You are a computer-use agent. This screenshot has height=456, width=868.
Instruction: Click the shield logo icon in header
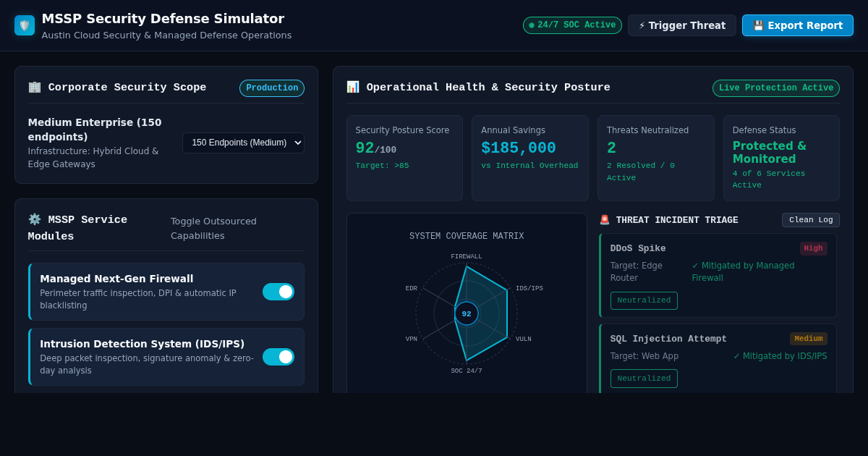tap(25, 25)
